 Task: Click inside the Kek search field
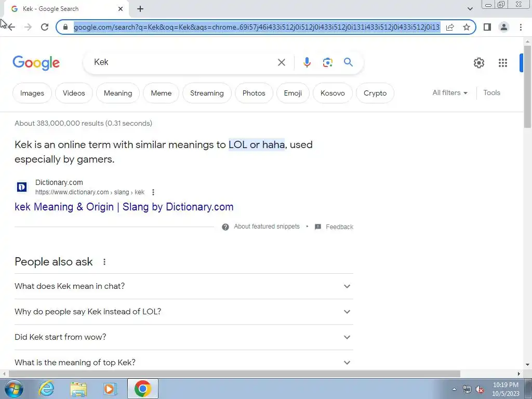tap(183, 62)
